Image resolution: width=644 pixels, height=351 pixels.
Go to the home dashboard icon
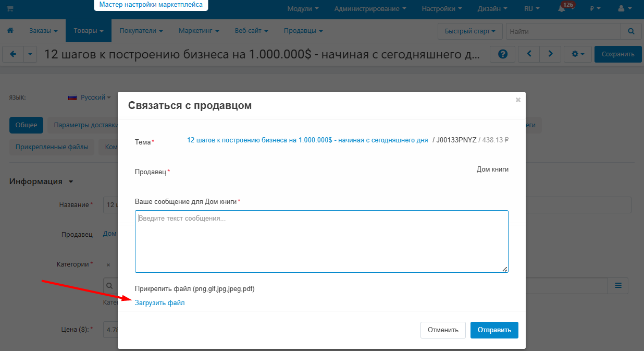tap(10, 31)
